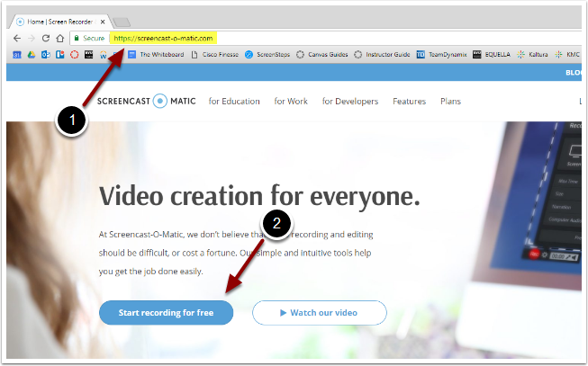
Task: Open the Google Calendar bookmark icon
Action: click(17, 55)
